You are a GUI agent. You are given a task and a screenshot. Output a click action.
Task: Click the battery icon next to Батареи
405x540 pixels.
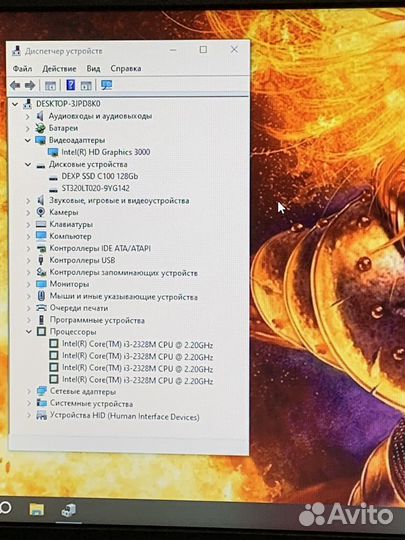pos(40,128)
